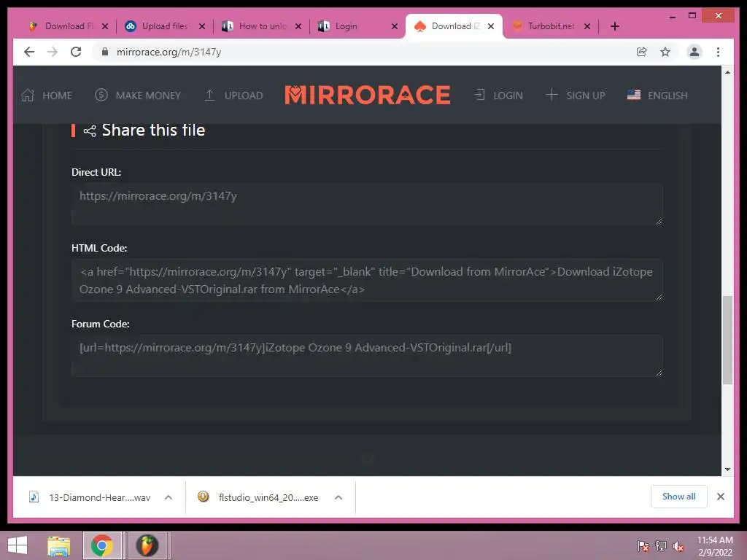Click the upload arrow icon
The image size is (747, 560).
[209, 96]
